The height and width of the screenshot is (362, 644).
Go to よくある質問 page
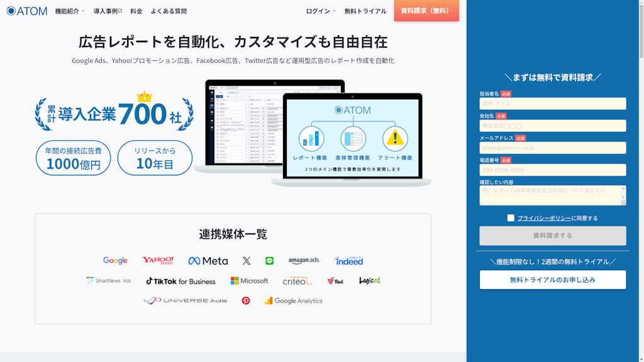[169, 11]
